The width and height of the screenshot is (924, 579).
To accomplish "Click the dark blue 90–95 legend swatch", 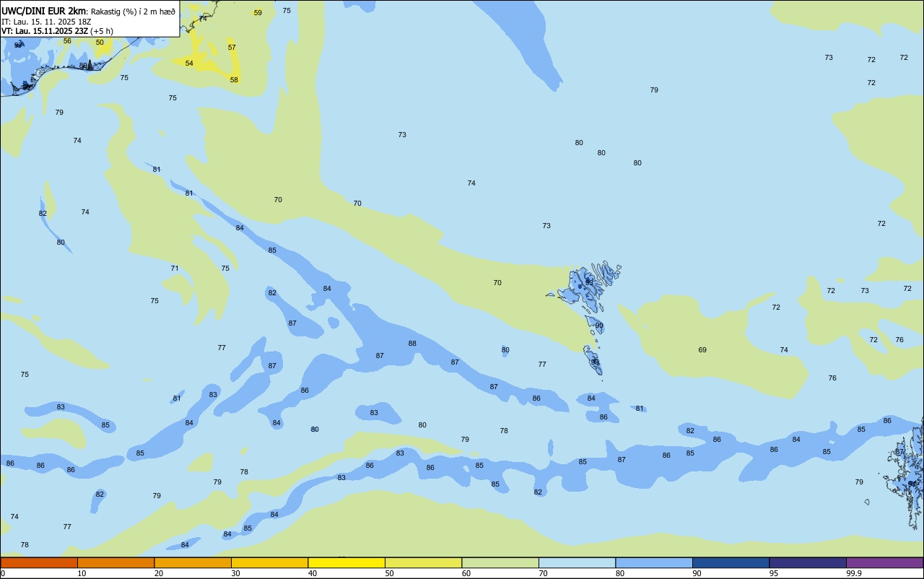I will pyautogui.click(x=731, y=562).
